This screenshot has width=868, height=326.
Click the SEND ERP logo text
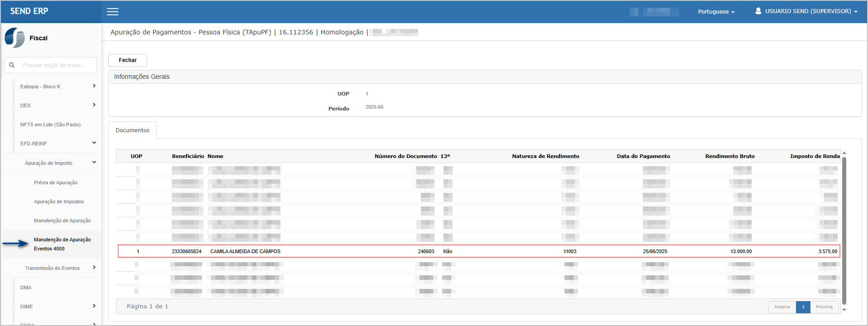(29, 11)
